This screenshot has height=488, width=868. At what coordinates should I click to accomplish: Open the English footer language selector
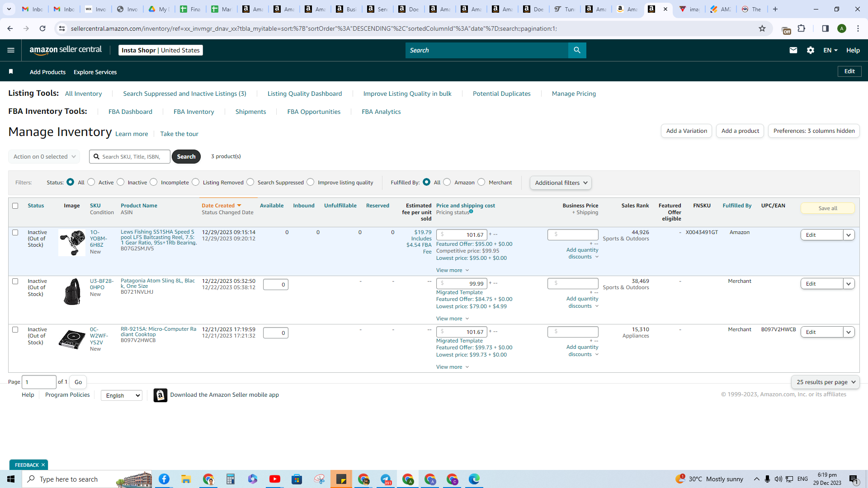point(122,395)
